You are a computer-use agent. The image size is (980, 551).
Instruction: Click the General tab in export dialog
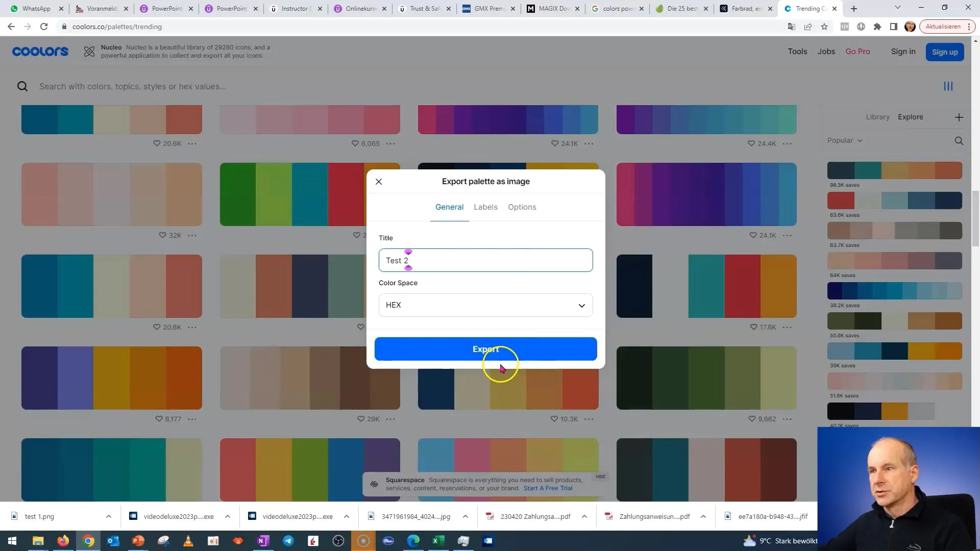tap(449, 207)
